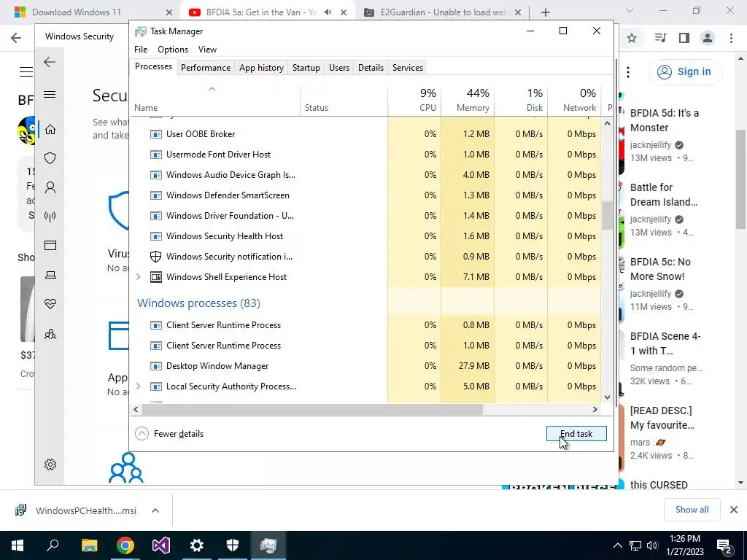Open Home icon in Windows Security sidebar
The height and width of the screenshot is (560, 747).
point(50,130)
